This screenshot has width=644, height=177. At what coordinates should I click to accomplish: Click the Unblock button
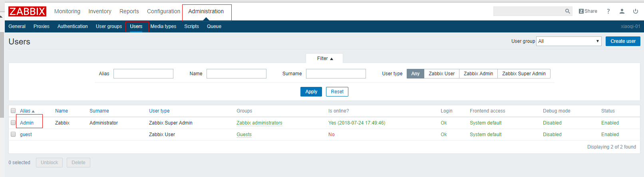pyautogui.click(x=49, y=163)
